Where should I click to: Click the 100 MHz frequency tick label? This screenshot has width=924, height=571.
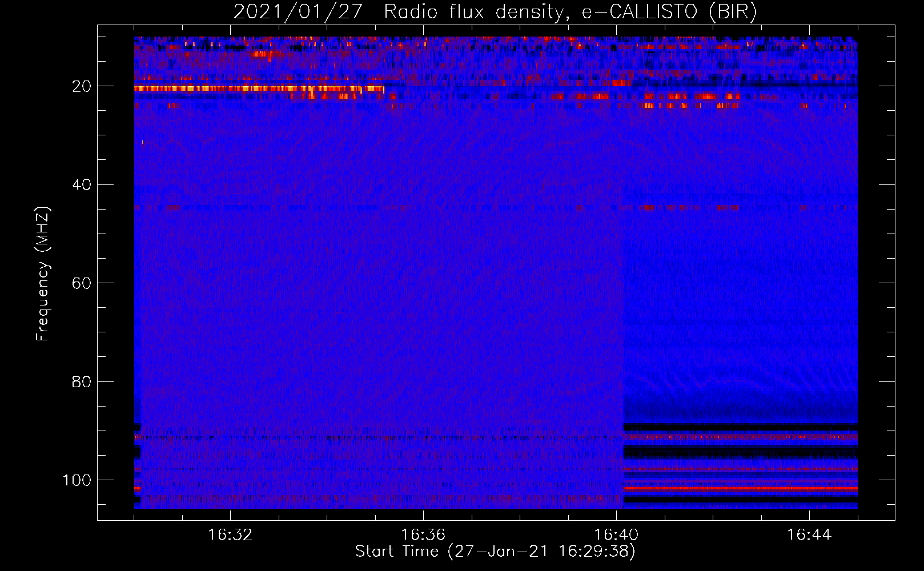[77, 480]
